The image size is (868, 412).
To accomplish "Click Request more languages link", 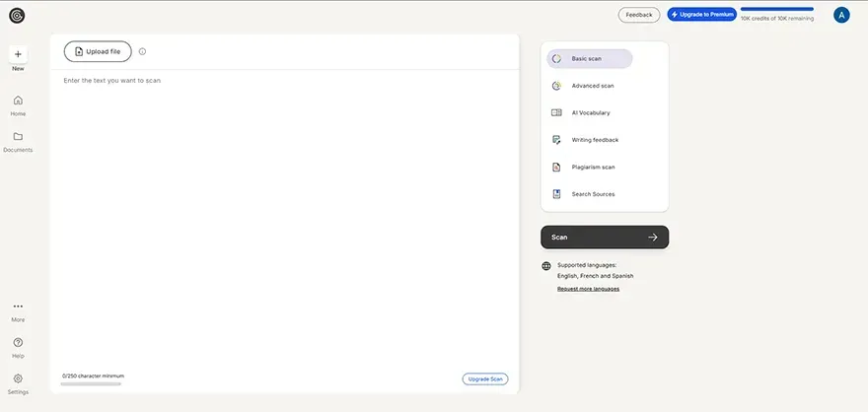I will [x=588, y=289].
